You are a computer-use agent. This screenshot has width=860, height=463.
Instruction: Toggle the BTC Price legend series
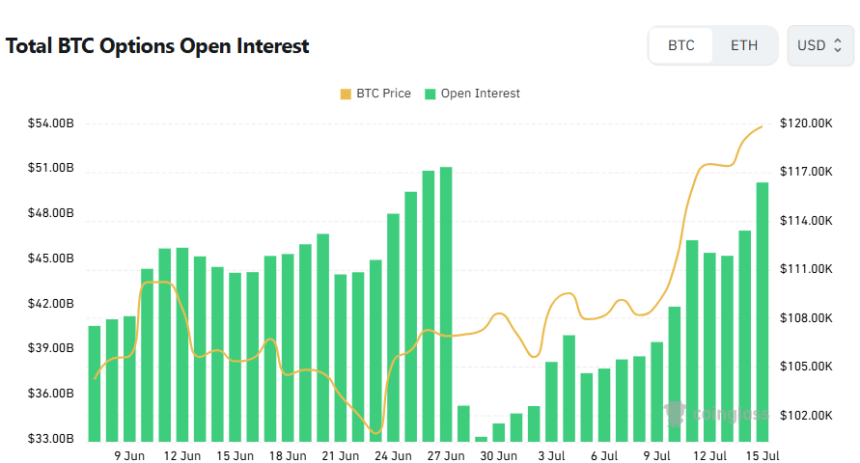pos(376,94)
